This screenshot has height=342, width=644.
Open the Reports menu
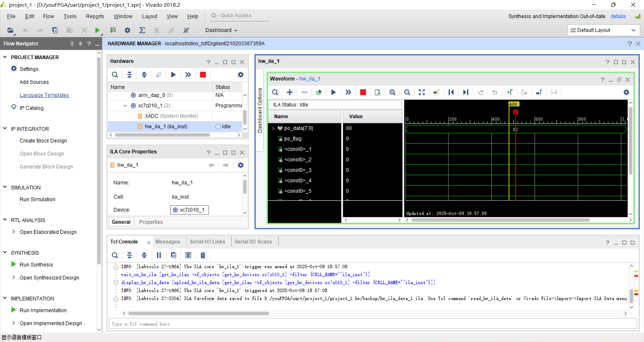click(x=95, y=16)
